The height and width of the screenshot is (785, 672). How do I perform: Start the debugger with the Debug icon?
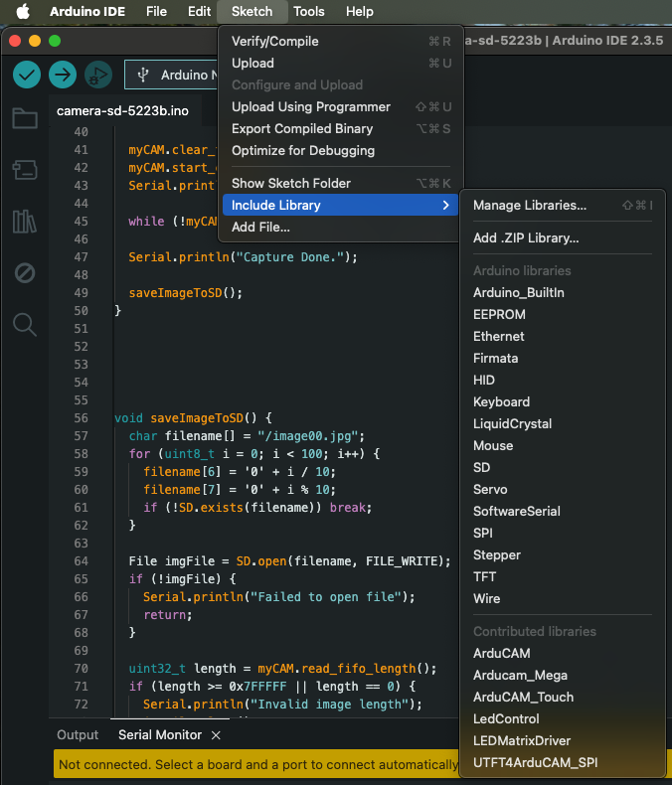click(x=97, y=75)
